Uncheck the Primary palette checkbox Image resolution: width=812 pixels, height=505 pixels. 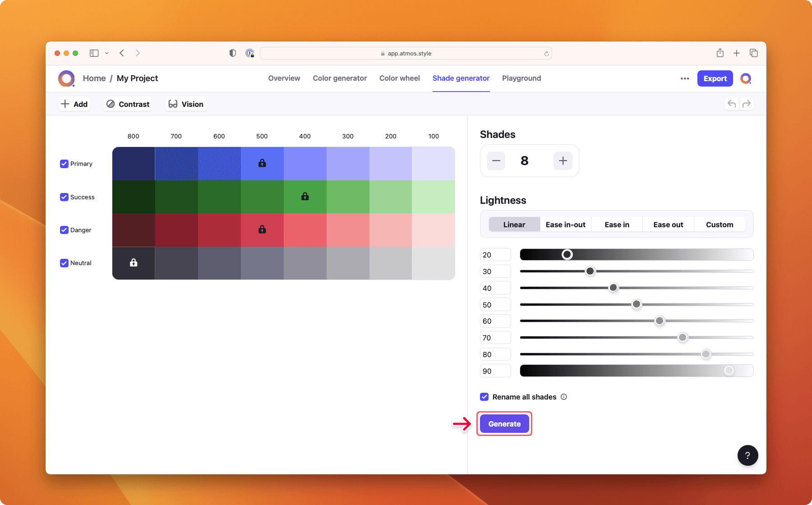pos(64,164)
